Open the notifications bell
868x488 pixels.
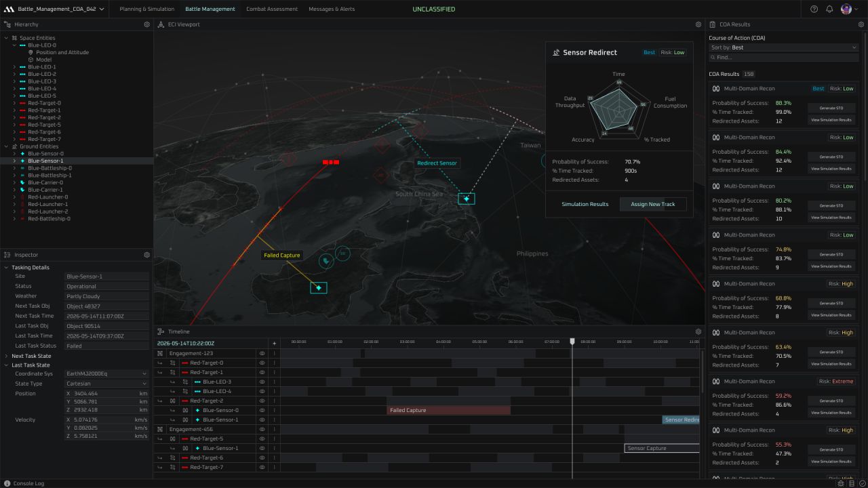coord(829,9)
